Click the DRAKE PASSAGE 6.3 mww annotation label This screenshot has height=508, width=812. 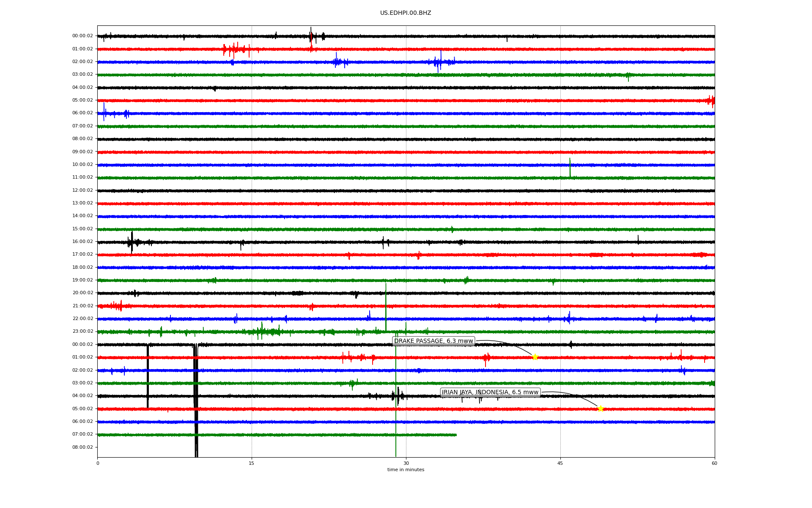pos(433,341)
